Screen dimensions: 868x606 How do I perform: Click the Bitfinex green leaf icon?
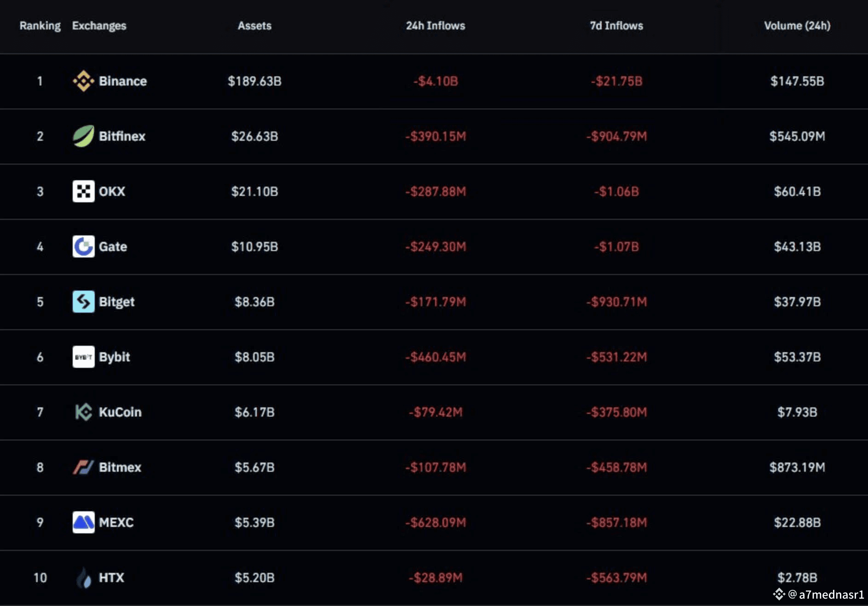click(83, 136)
